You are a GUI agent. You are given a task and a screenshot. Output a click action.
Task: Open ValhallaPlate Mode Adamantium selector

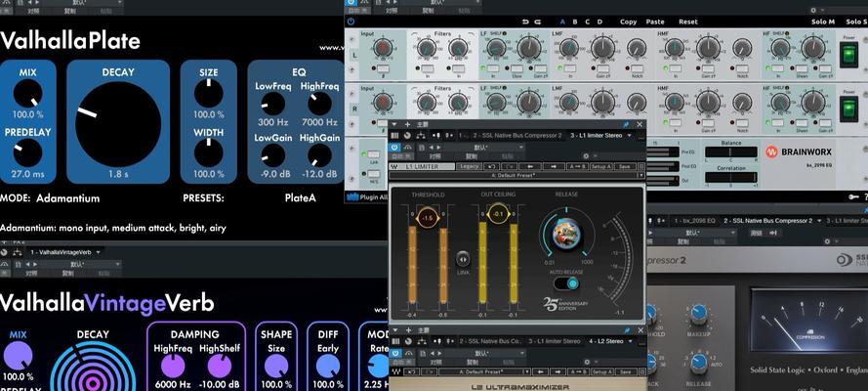click(x=68, y=198)
